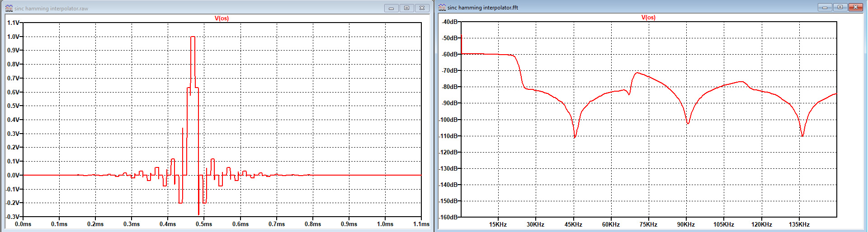
Task: Click the 0.0ms label on time axis
Action: pos(23,224)
